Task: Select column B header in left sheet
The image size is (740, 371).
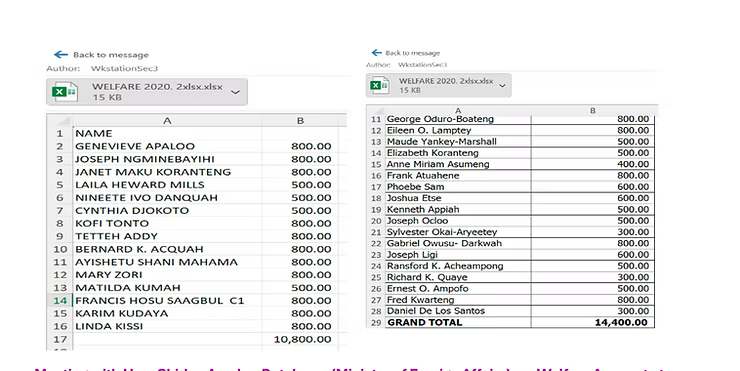Action: [x=300, y=121]
